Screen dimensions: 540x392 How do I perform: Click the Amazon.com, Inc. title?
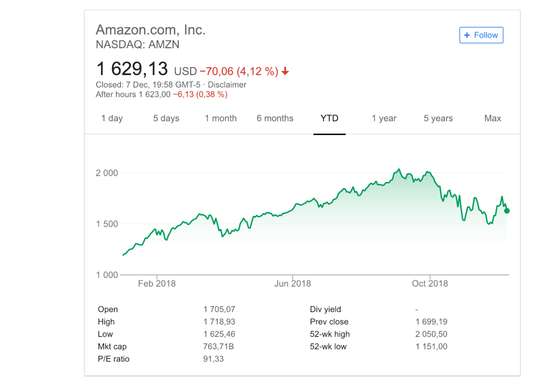point(151,30)
